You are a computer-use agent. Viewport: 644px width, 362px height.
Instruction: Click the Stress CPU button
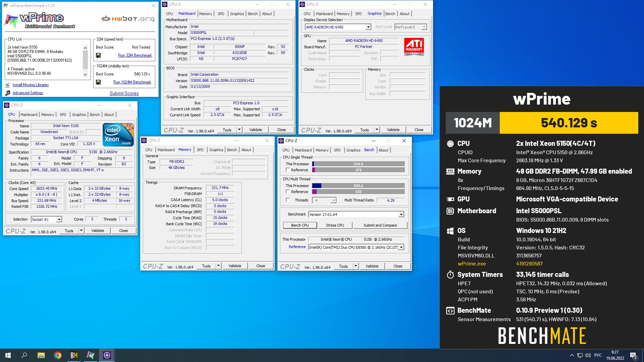[335, 225]
